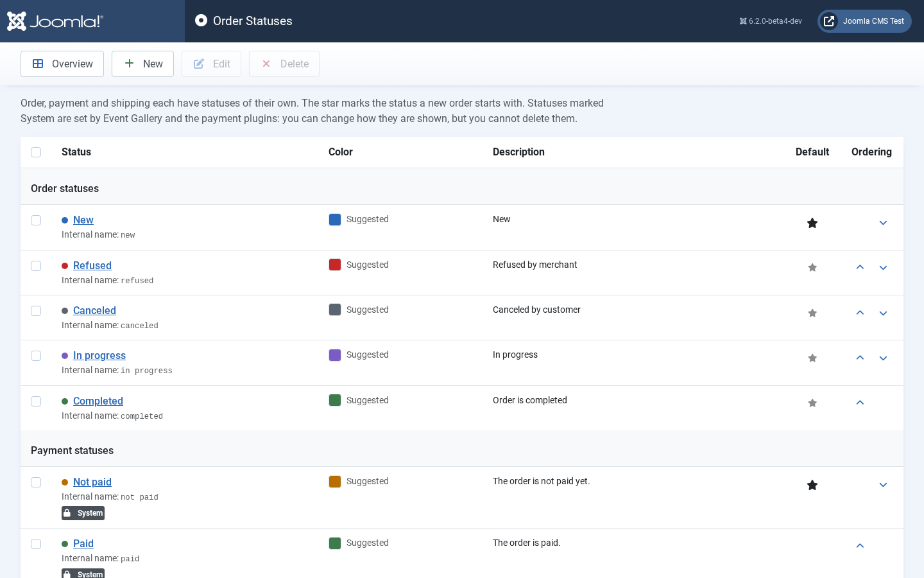Click the 6.2.0-beta4-dev version label
Screen dimensions: 924x578
tap(771, 21)
